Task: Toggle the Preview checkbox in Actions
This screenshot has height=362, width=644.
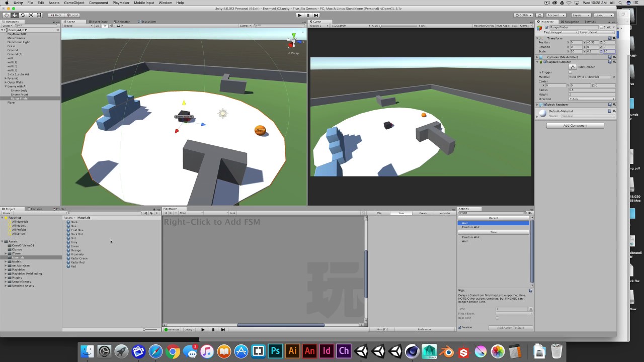Action: (460, 327)
